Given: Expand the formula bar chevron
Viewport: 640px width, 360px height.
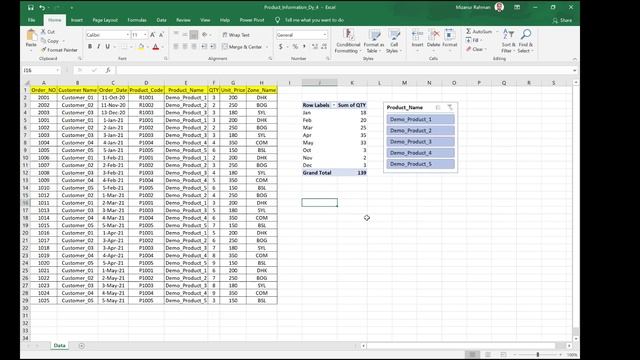Looking at the screenshot, I should click(x=574, y=71).
